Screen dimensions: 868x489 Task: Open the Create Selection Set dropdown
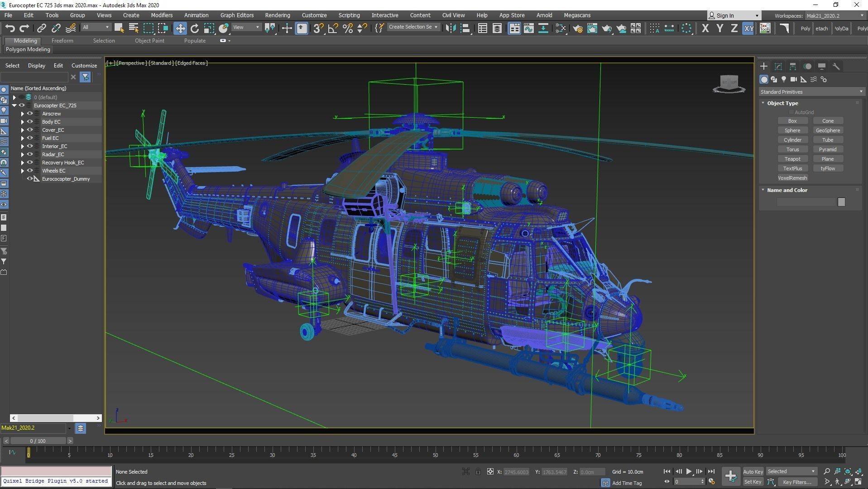pos(413,27)
